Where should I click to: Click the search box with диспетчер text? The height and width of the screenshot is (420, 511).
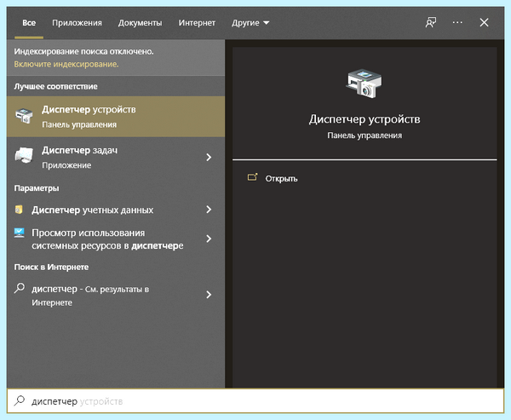(x=255, y=400)
